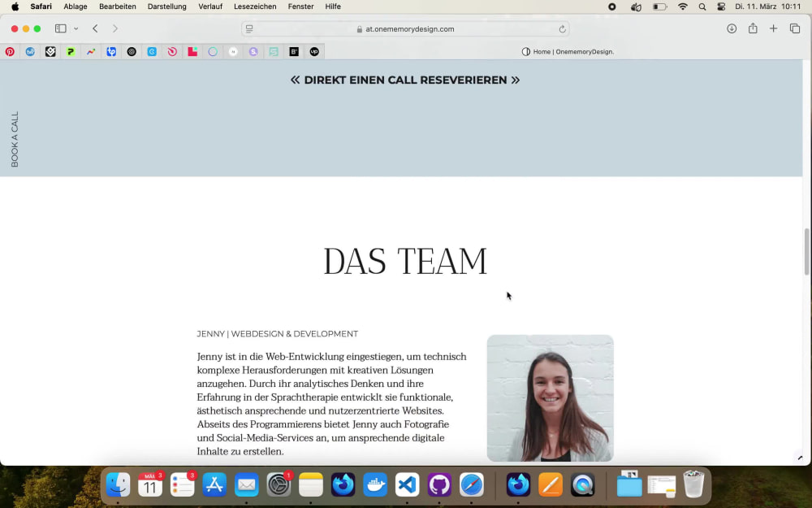Viewport: 812px width, 508px height.
Task: Click the screen recording status icon
Action: tap(612, 7)
